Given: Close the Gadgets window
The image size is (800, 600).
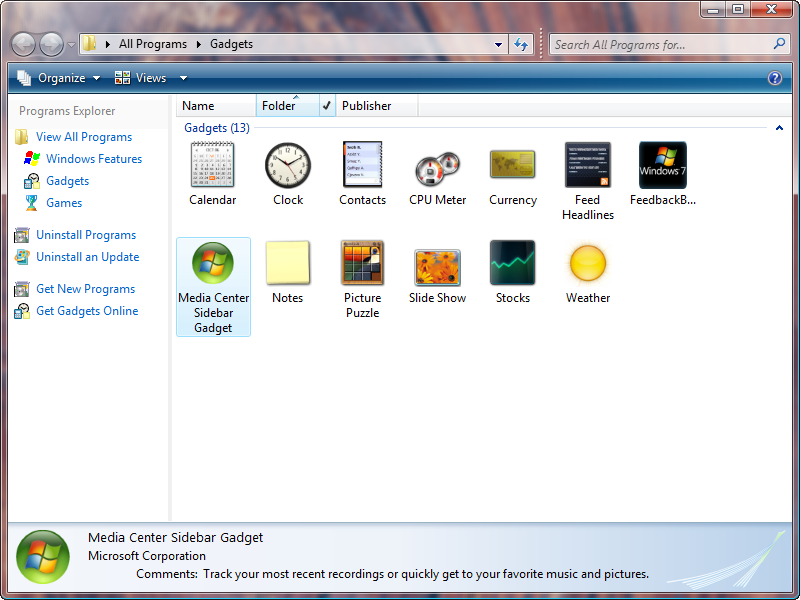Looking at the screenshot, I should (x=772, y=10).
